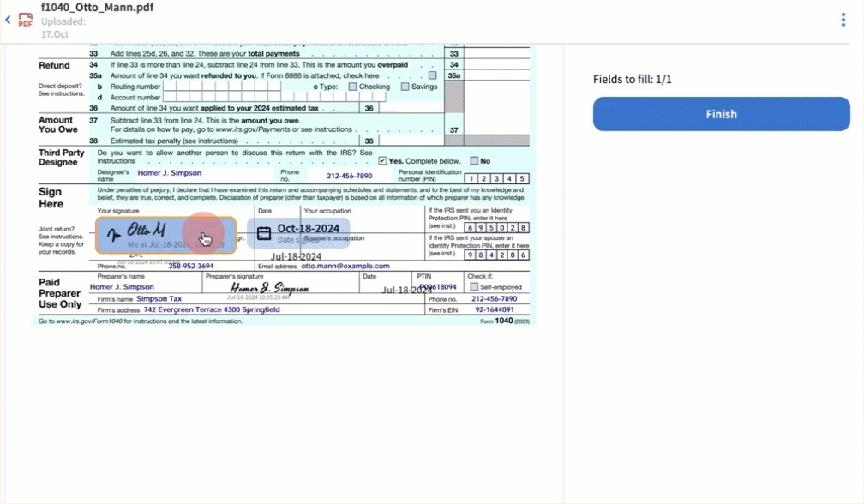
Task: Click the signature pen icon in signature field
Action: (112, 236)
